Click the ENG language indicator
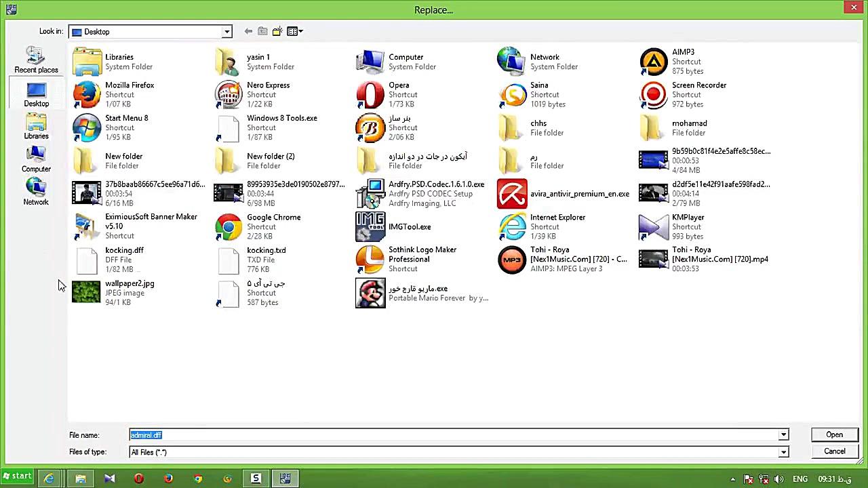 click(x=800, y=479)
